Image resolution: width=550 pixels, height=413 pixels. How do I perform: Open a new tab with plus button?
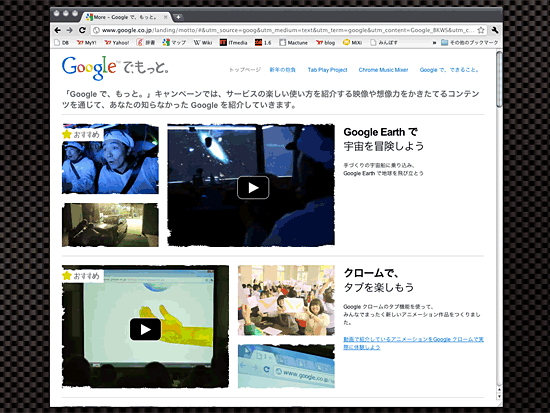point(178,17)
